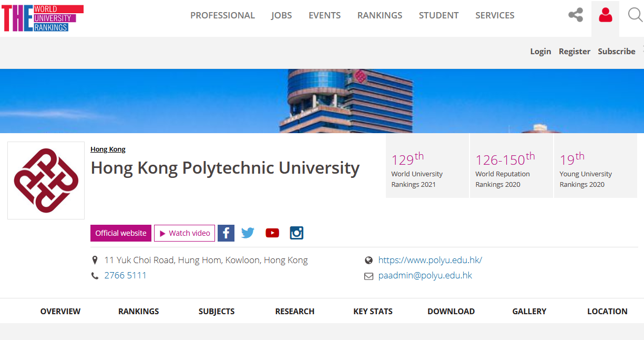
Task: Open the Hong Kong location link
Action: (x=108, y=149)
